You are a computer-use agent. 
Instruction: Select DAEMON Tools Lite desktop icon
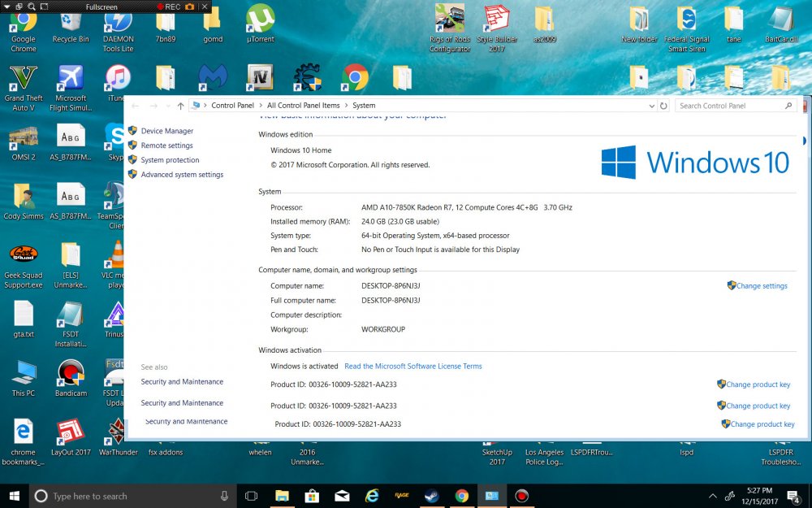118,33
